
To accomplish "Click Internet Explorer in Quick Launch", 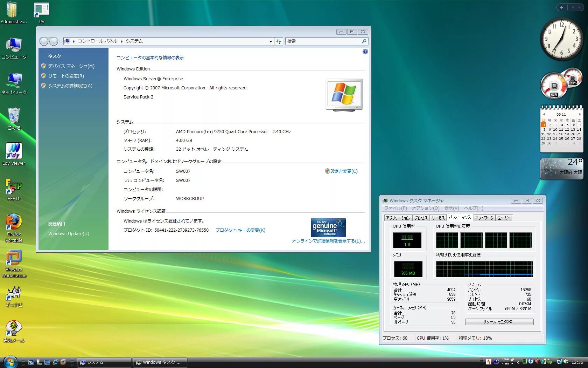I will (x=55, y=362).
